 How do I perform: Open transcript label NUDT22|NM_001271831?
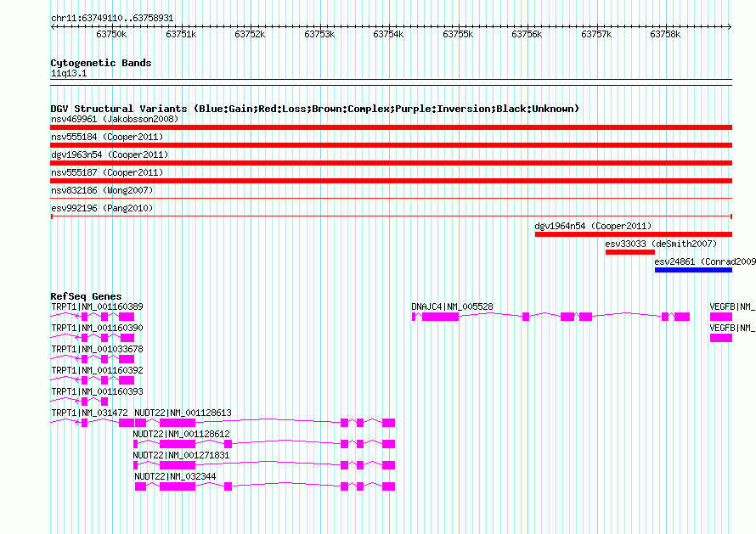coord(181,455)
